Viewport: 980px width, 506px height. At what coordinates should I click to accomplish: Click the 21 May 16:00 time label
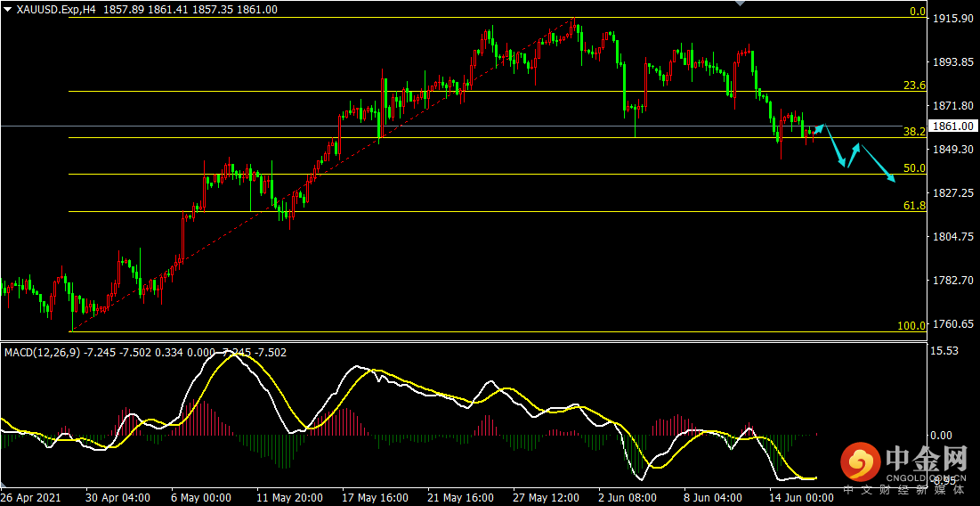459,498
